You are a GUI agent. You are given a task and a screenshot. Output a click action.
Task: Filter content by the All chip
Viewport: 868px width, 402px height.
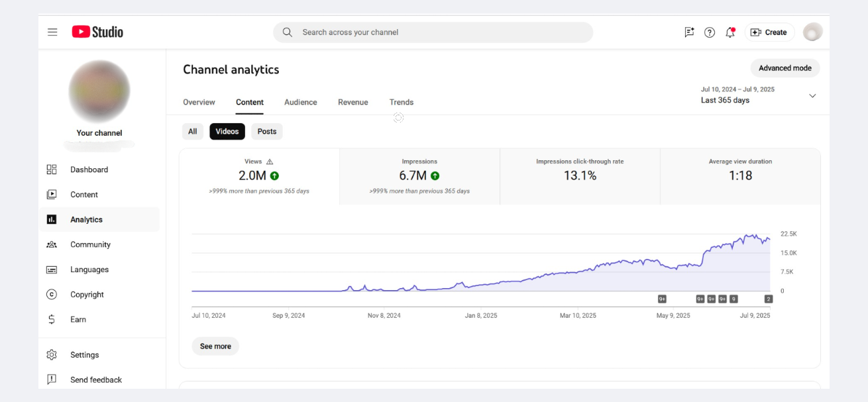(193, 131)
